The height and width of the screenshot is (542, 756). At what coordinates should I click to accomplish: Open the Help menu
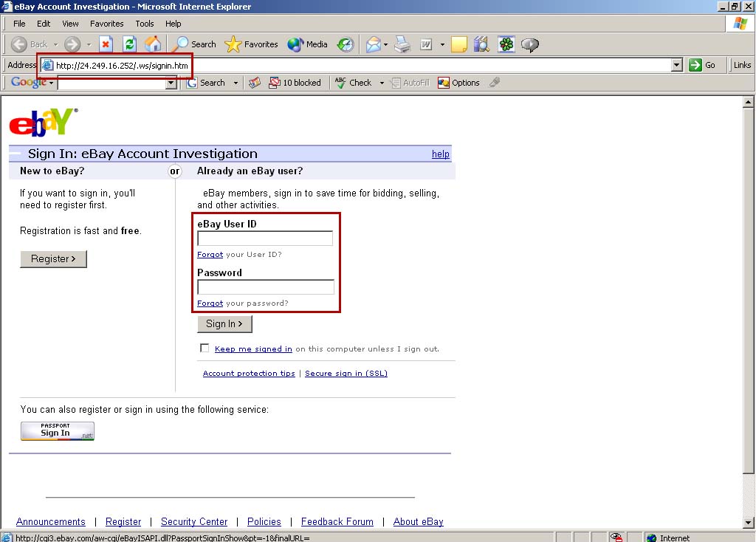click(173, 24)
